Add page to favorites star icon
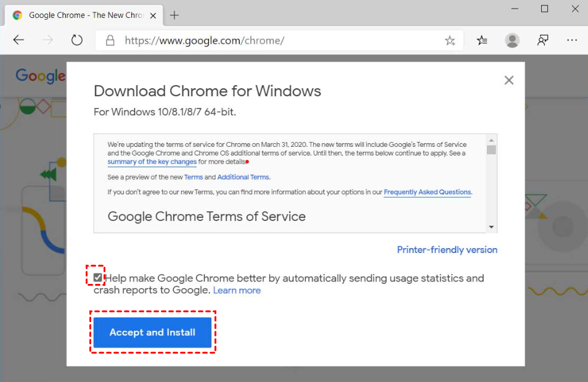The image size is (588, 382). (x=450, y=41)
